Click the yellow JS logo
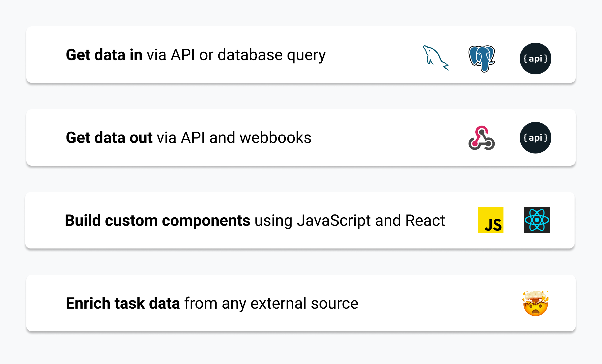This screenshot has height=364, width=602. (490, 220)
